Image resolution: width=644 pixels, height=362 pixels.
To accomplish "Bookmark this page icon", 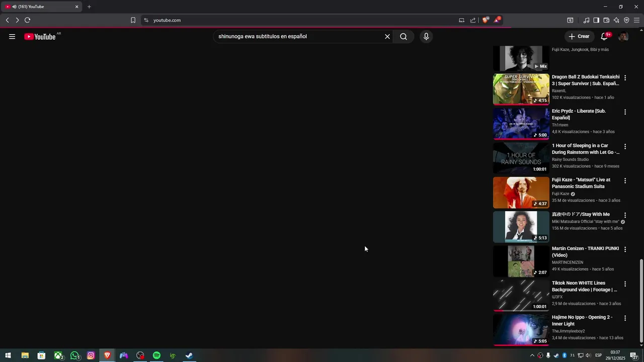I will tap(133, 20).
